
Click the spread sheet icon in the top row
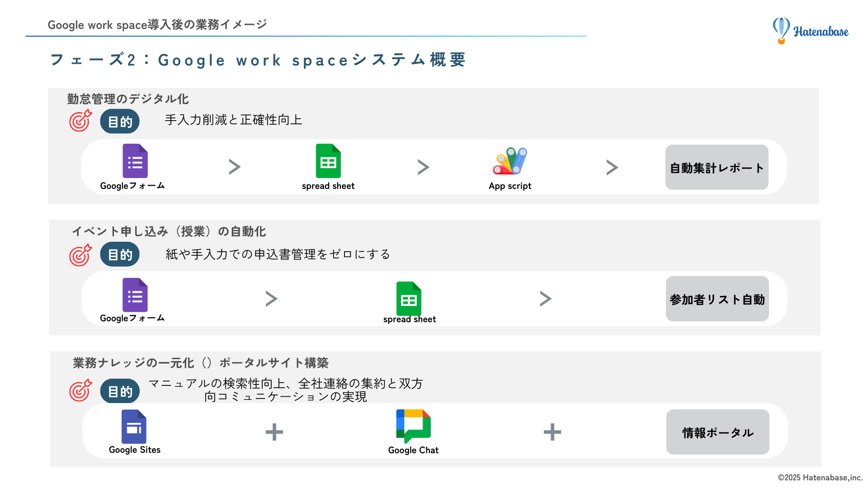tap(328, 161)
